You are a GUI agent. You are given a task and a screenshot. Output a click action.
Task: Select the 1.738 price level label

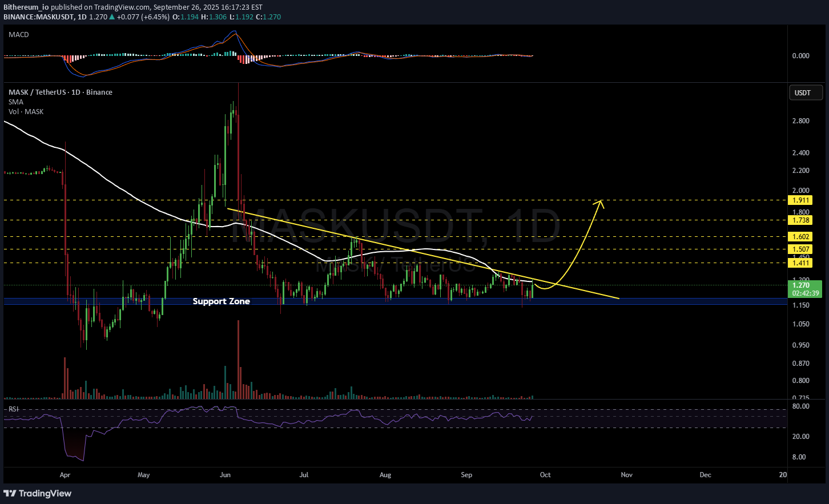pyautogui.click(x=800, y=220)
